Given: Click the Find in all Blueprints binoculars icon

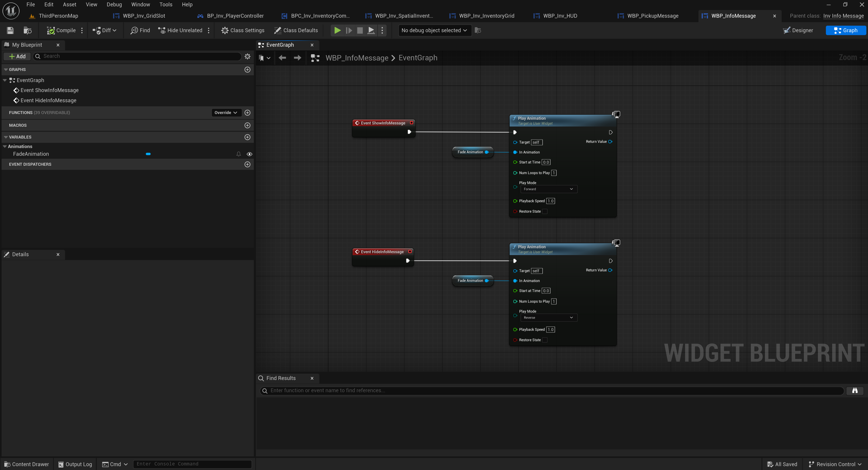Looking at the screenshot, I should tap(855, 390).
